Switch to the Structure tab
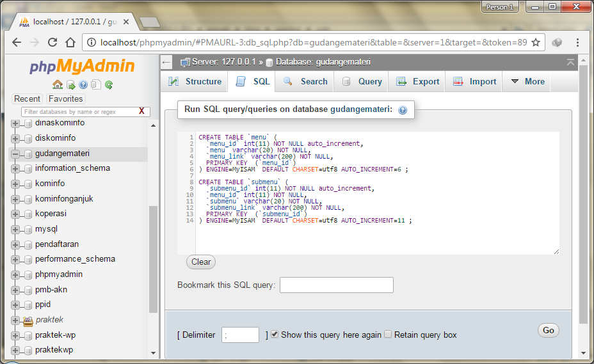594x364 pixels. pos(195,81)
